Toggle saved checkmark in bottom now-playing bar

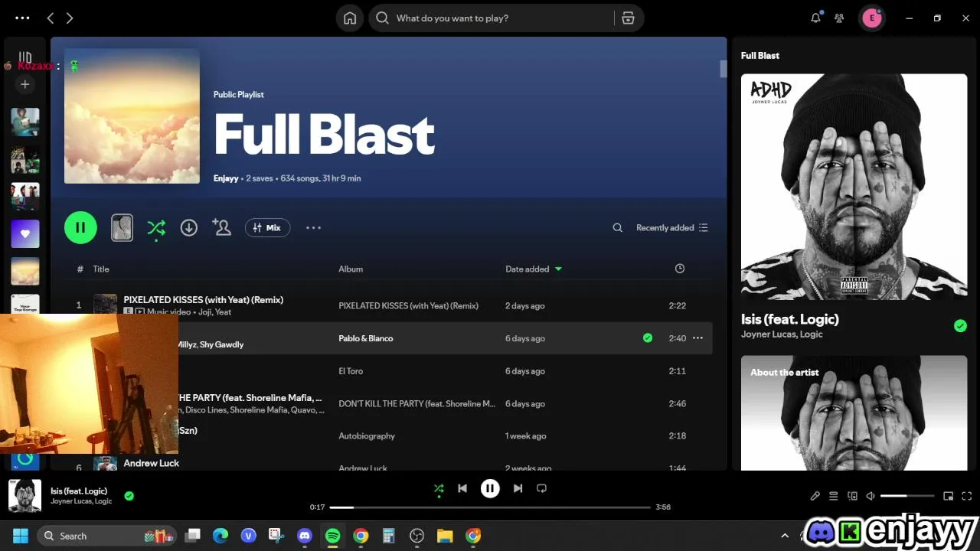(x=129, y=496)
